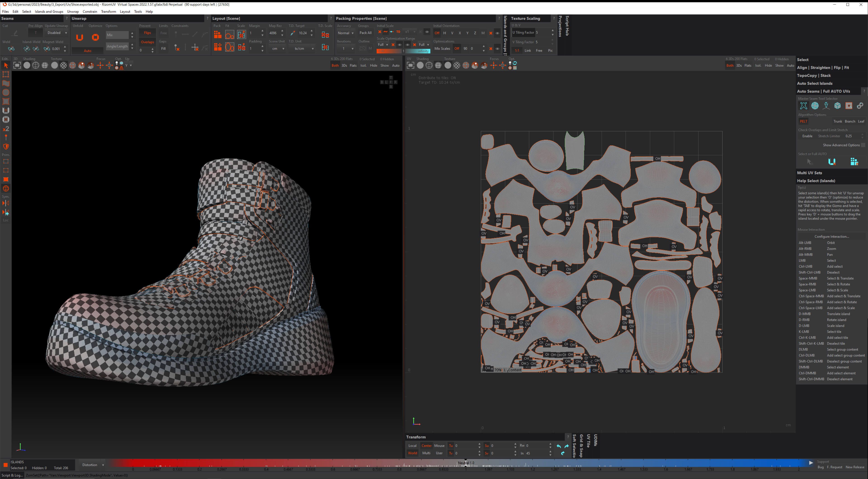Screen dimensions: 868x479
Task: Click the Configure Interaction... button
Action: (832, 236)
